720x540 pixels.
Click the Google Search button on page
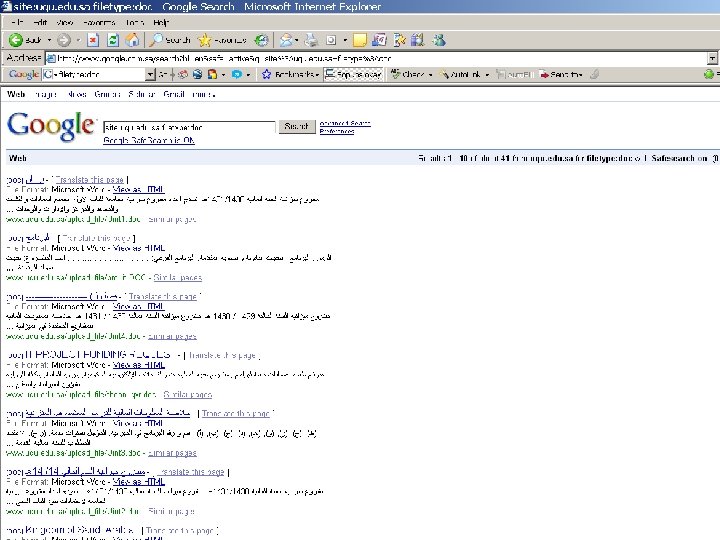[297, 126]
